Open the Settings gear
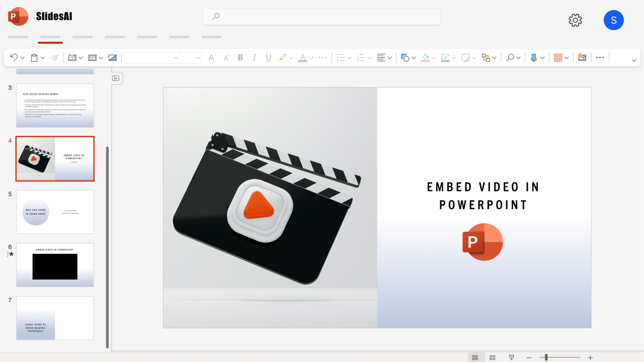This screenshot has height=362, width=644. 575,20
